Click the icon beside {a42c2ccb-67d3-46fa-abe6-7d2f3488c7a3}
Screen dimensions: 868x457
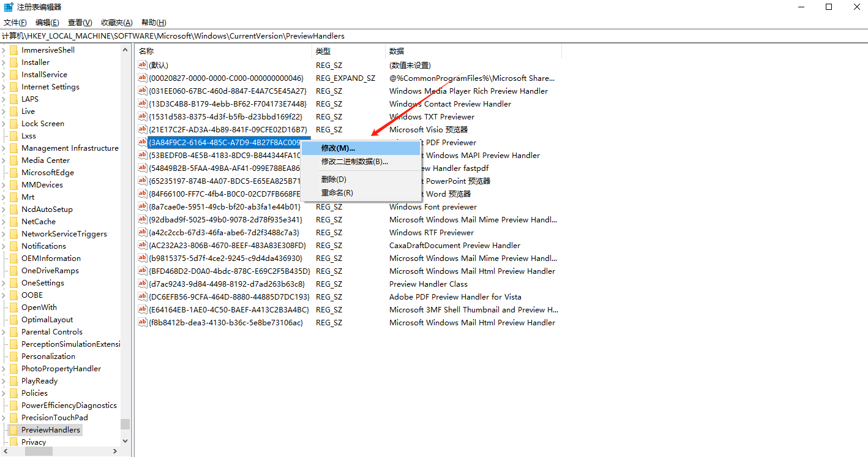[143, 232]
